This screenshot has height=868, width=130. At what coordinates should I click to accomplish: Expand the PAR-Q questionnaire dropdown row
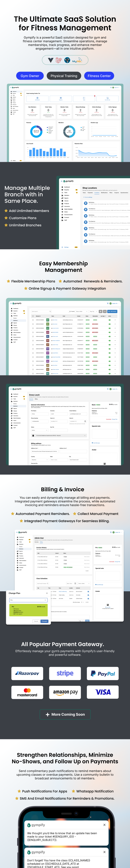(x=59, y=435)
